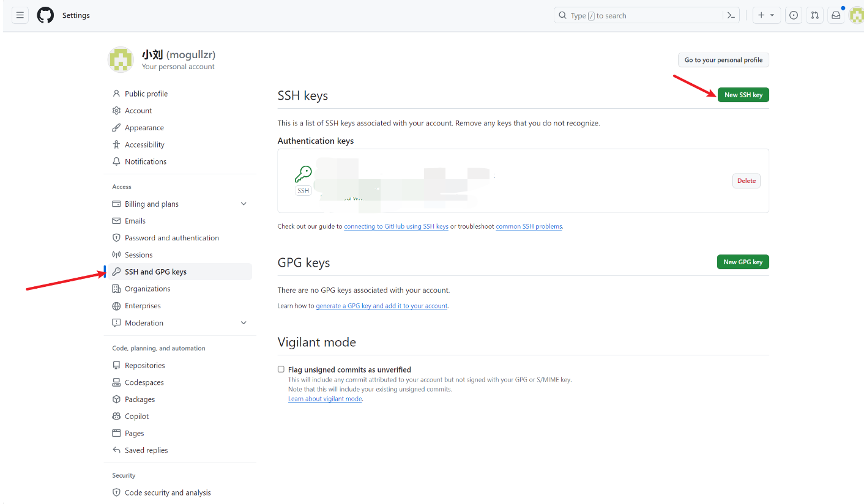Click Public profile person icon

pos(116,94)
